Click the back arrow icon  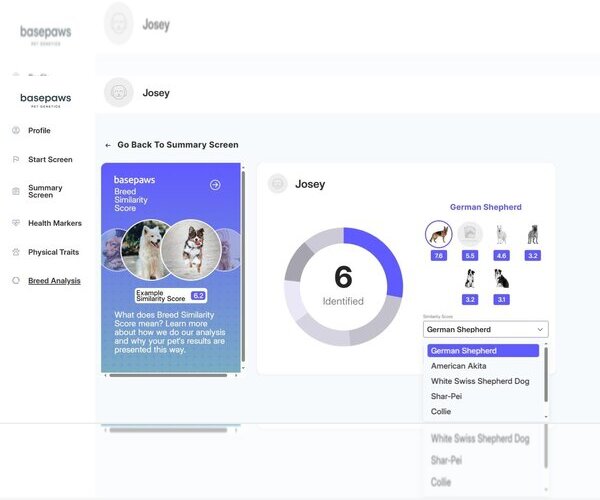coord(108,145)
